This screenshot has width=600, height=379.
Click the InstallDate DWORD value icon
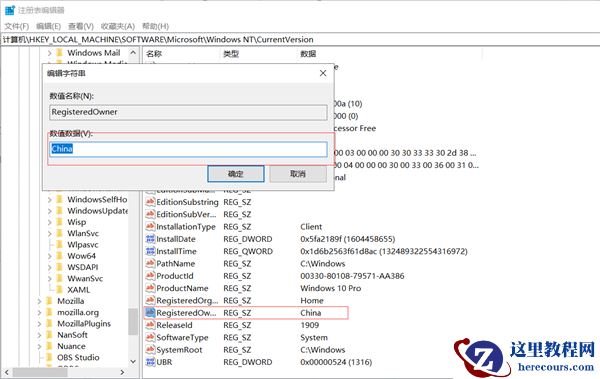point(150,239)
